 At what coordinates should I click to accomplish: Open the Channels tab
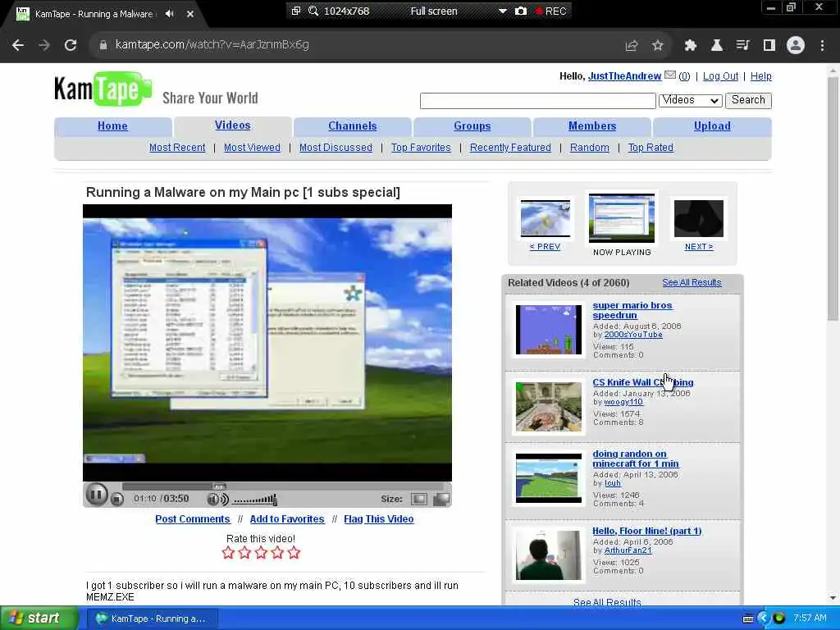[x=353, y=126]
